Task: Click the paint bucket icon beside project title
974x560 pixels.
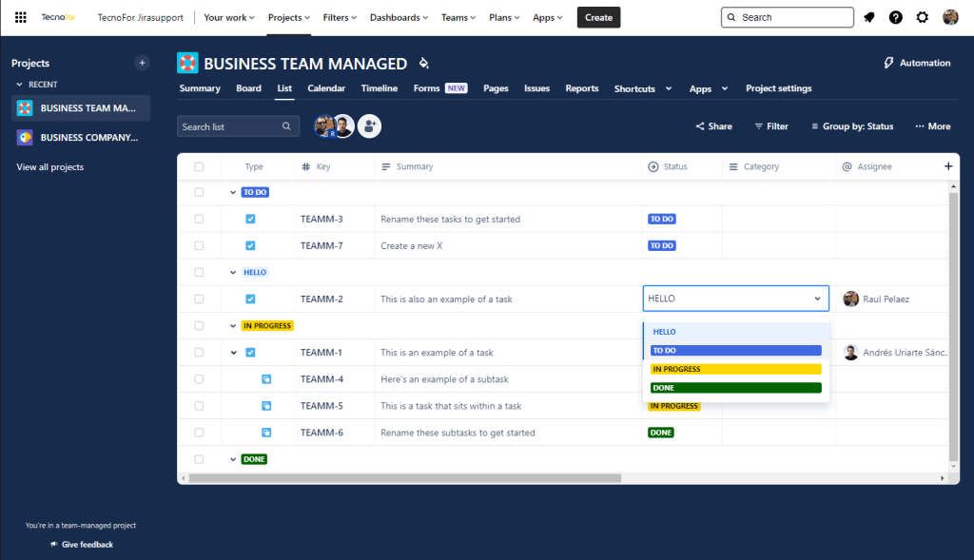Action: tap(424, 64)
